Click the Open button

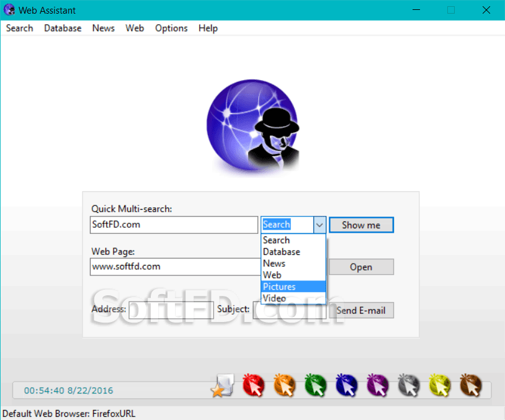[x=361, y=267]
